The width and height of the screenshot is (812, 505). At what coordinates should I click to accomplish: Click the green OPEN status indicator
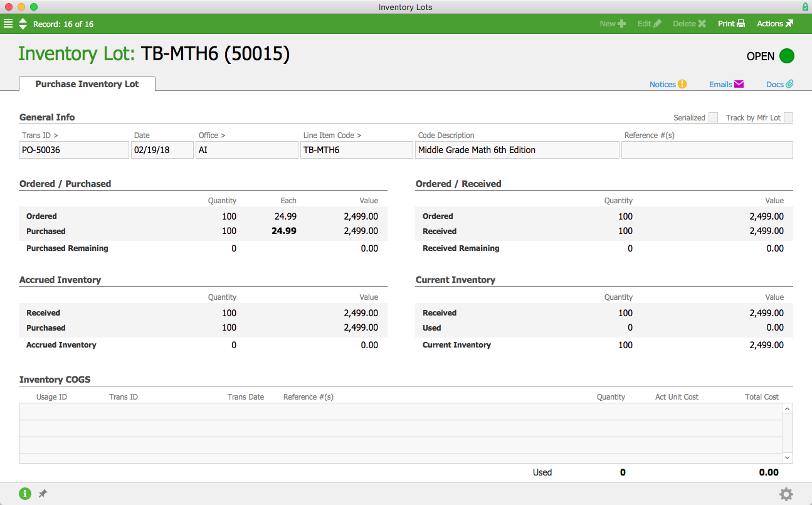click(x=786, y=56)
